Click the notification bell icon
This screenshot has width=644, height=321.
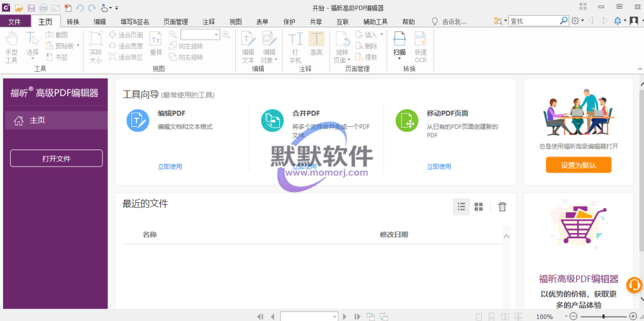pyautogui.click(x=617, y=21)
